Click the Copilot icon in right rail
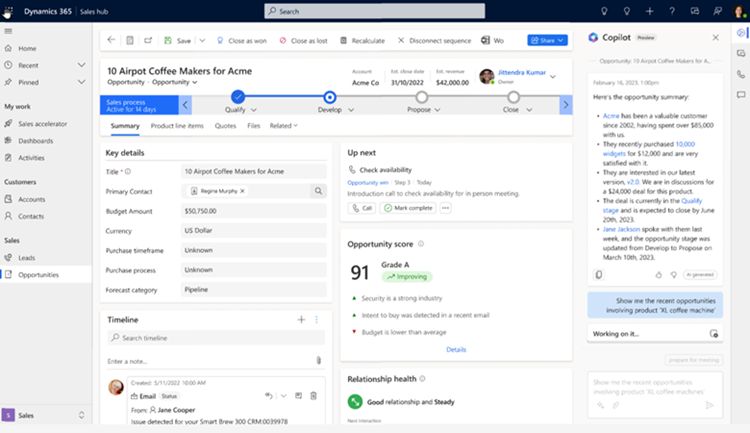750x433 pixels. [741, 33]
